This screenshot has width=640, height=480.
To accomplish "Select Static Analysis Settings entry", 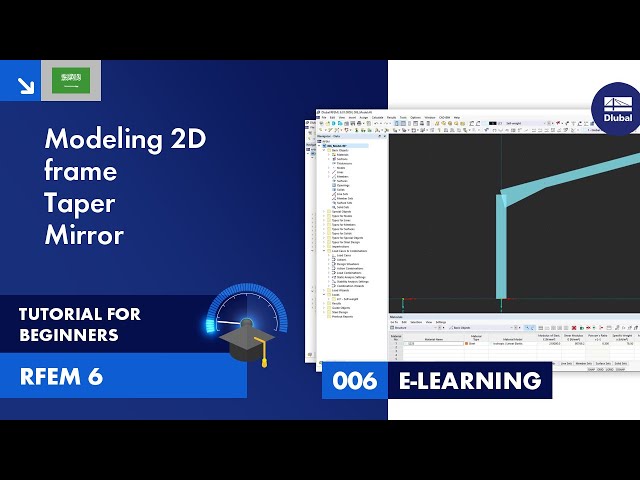I will (x=351, y=277).
